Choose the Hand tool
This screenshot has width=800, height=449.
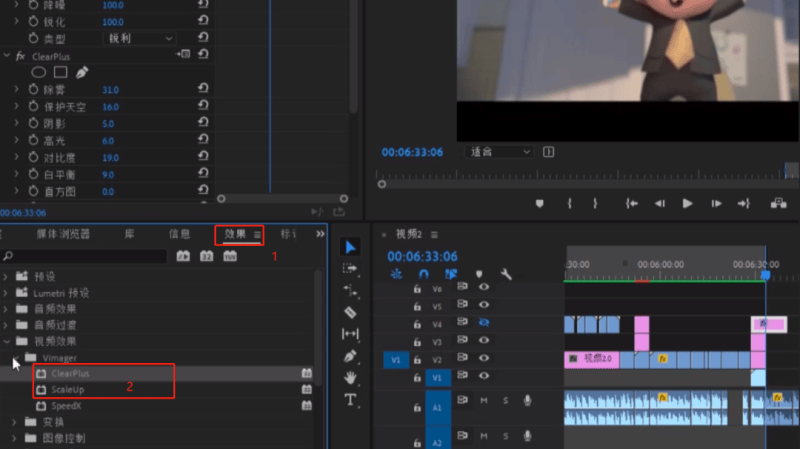pyautogui.click(x=350, y=377)
